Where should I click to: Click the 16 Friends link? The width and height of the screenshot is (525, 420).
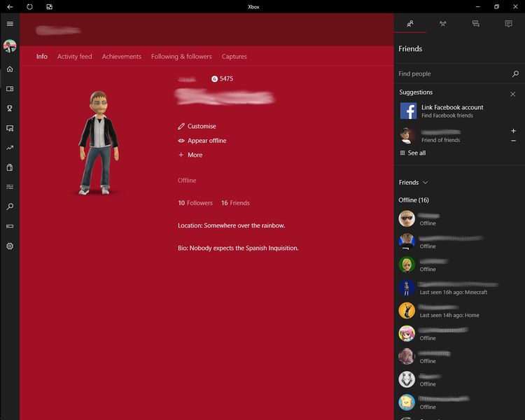tap(235, 203)
